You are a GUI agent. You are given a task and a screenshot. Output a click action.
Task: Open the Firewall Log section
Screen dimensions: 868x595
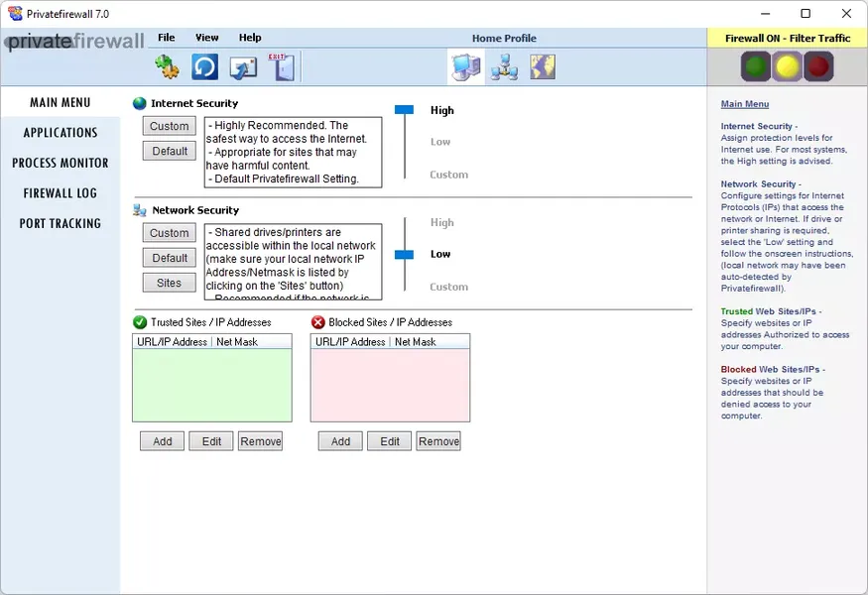(61, 193)
